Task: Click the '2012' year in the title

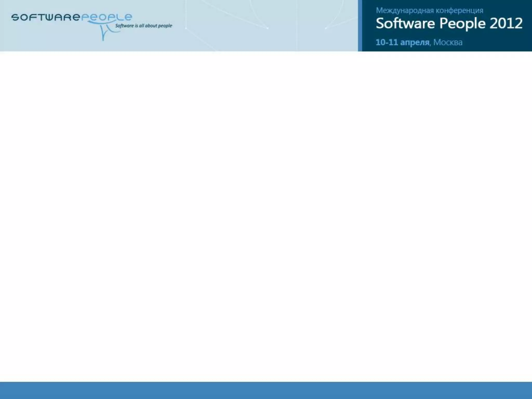Action: [x=506, y=23]
